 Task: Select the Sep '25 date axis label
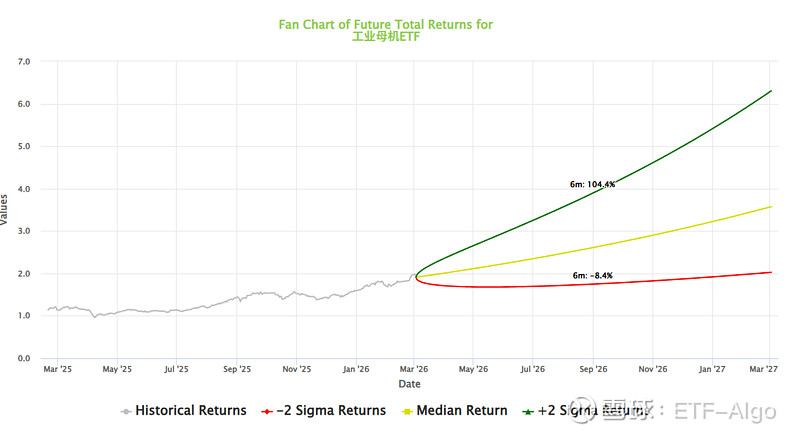point(237,368)
